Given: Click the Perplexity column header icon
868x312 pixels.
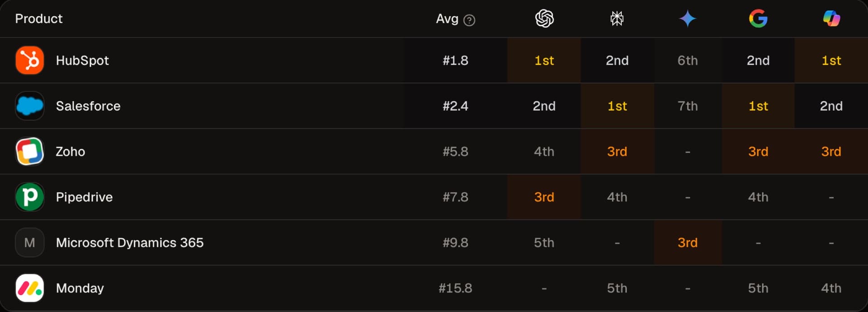Looking at the screenshot, I should coord(617,19).
